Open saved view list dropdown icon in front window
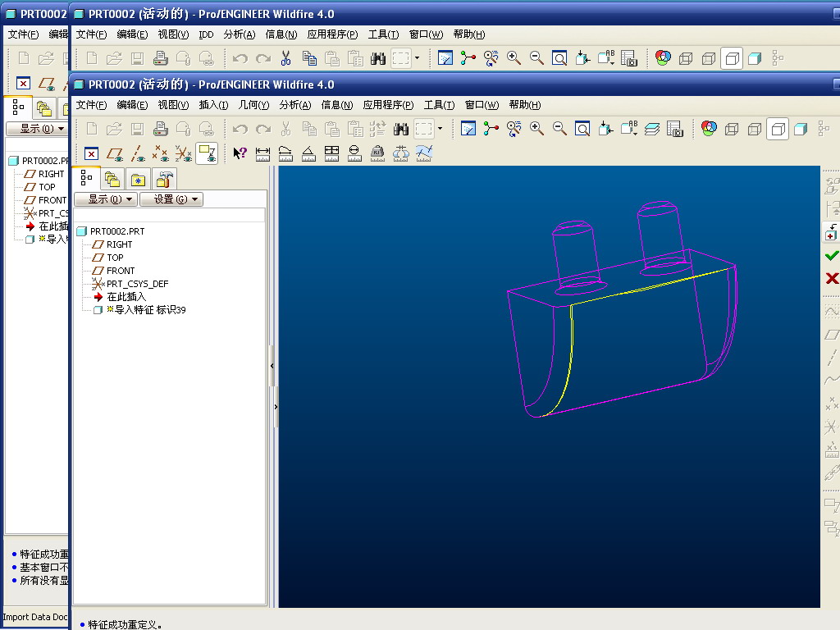 [628, 129]
